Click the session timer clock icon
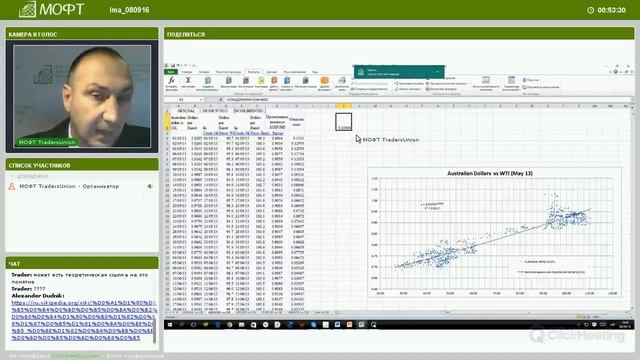The image size is (640, 360). point(591,10)
